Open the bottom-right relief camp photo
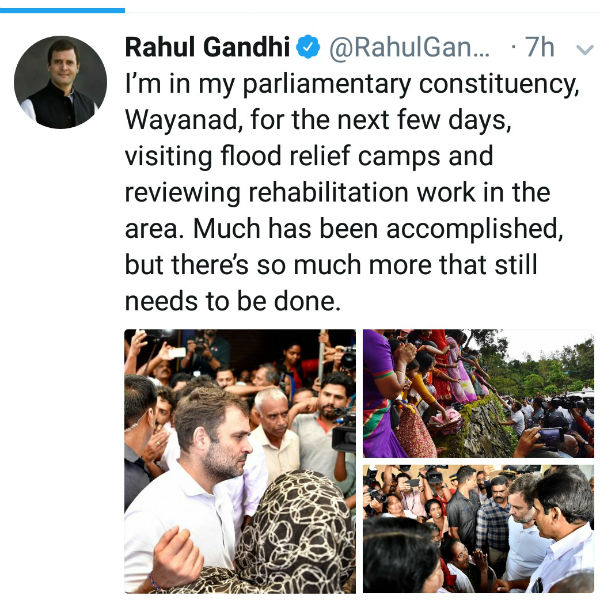 pos(478,529)
